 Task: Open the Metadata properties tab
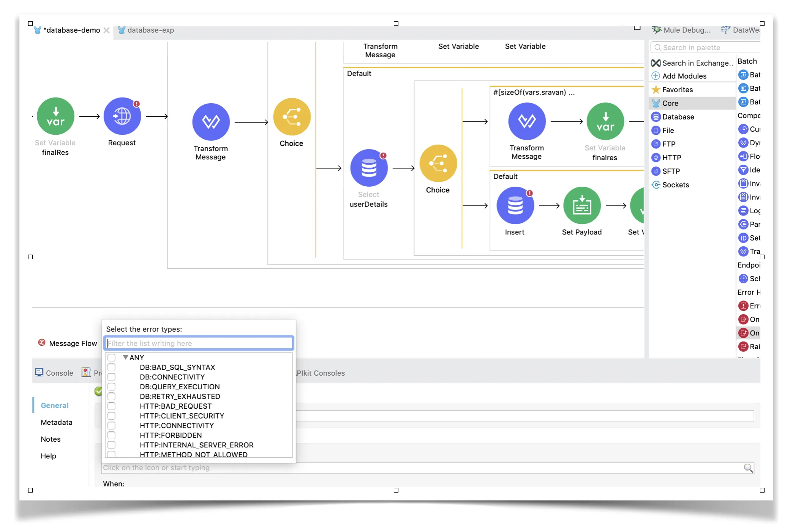(x=57, y=422)
